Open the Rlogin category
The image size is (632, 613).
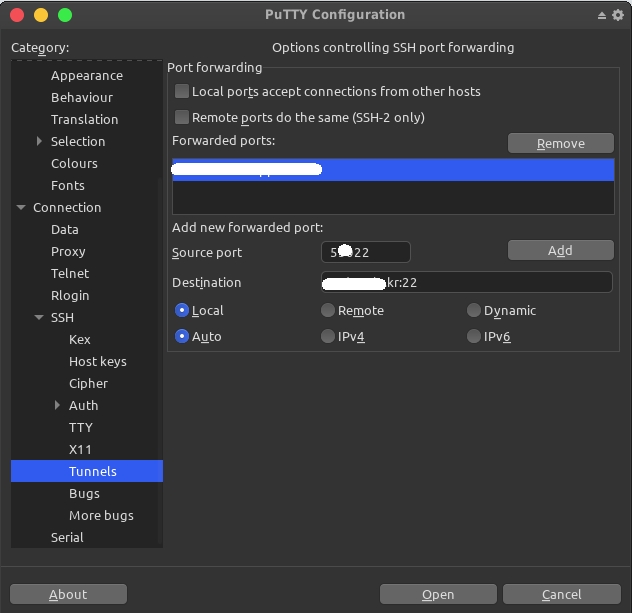70,295
